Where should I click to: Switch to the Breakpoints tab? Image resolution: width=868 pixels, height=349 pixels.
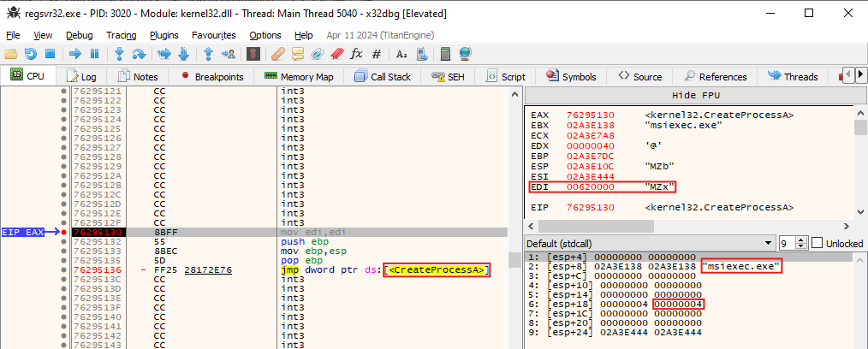(212, 77)
